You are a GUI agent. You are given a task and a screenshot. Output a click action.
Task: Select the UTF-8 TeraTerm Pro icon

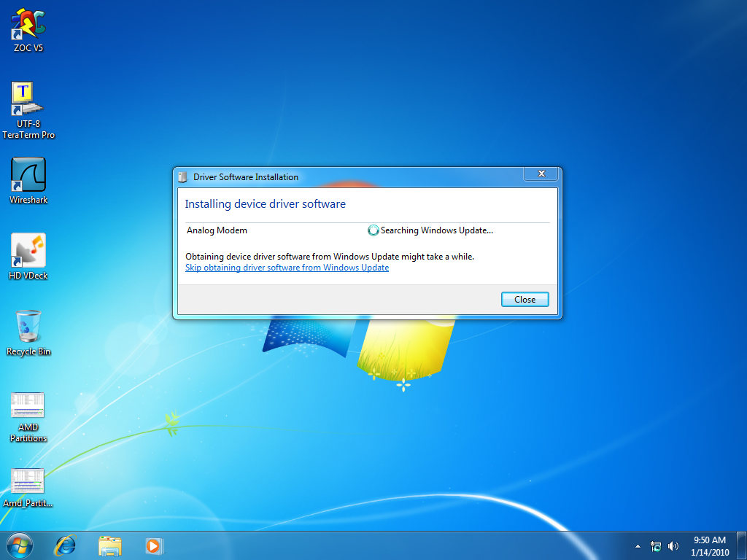28,100
